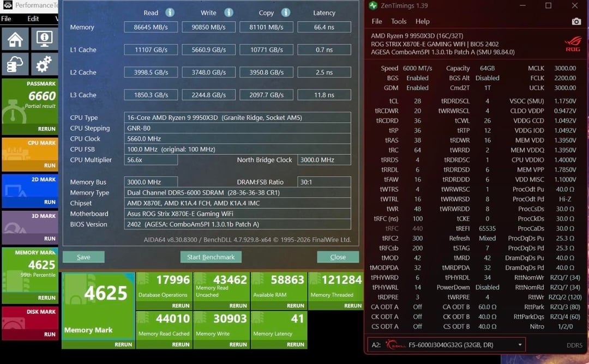Minimize the ZenTimings window
Screen dimensions: 589x364
point(523,5)
